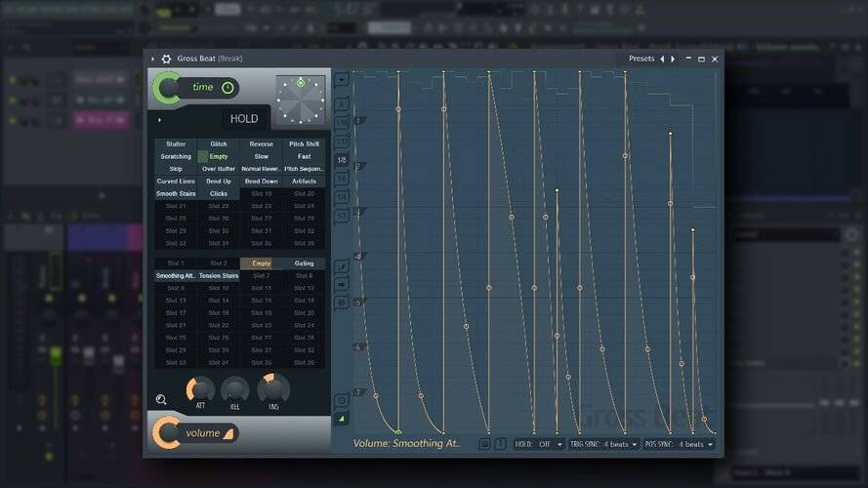Click the curve tool icon in the editor sidebar
Screen dimensions: 868x488
coord(342,266)
